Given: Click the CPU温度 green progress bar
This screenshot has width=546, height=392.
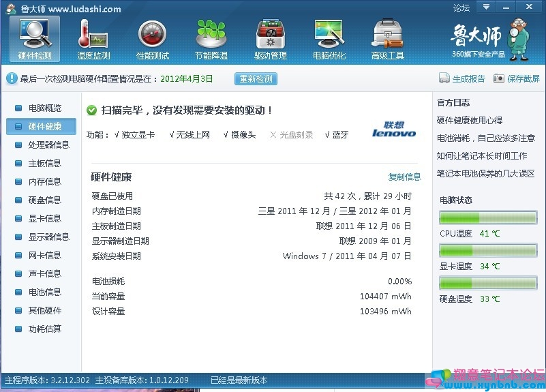Looking at the screenshot, I should [488, 217].
